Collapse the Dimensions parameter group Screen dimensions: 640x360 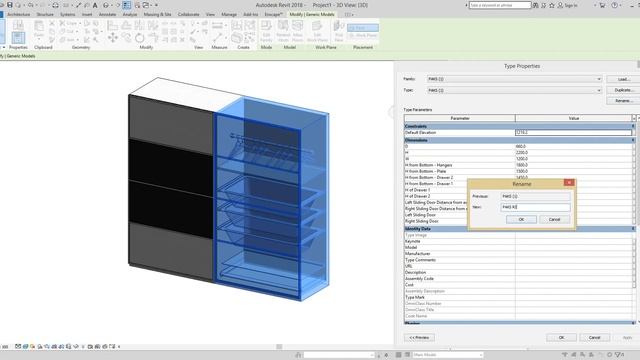point(633,140)
